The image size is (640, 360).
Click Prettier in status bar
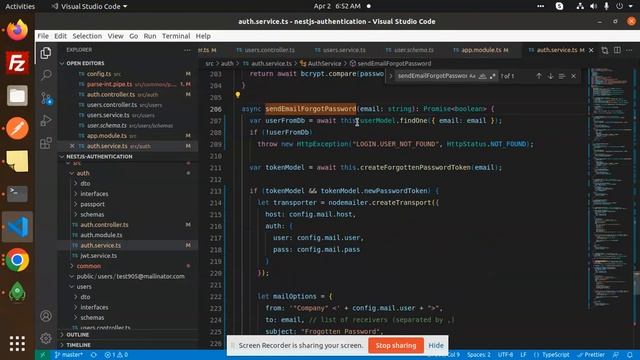[591, 355]
